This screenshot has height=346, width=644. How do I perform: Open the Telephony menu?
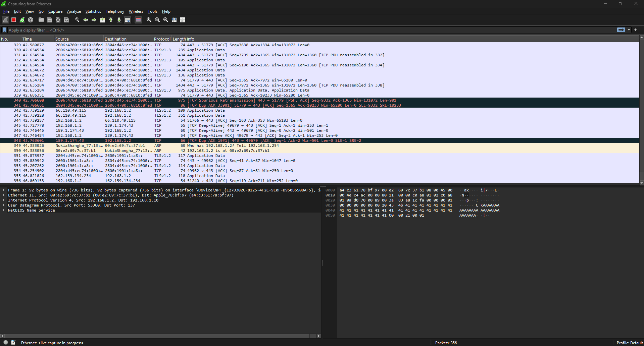[115, 11]
